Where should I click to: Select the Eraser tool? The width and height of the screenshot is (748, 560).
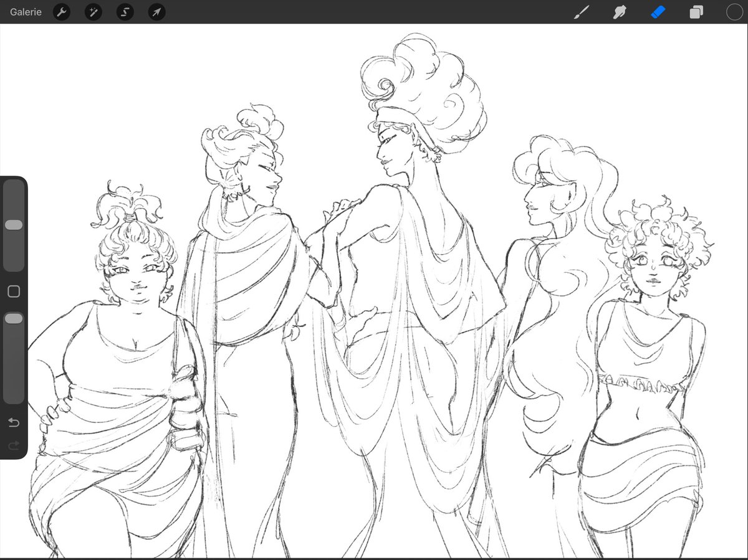658,12
